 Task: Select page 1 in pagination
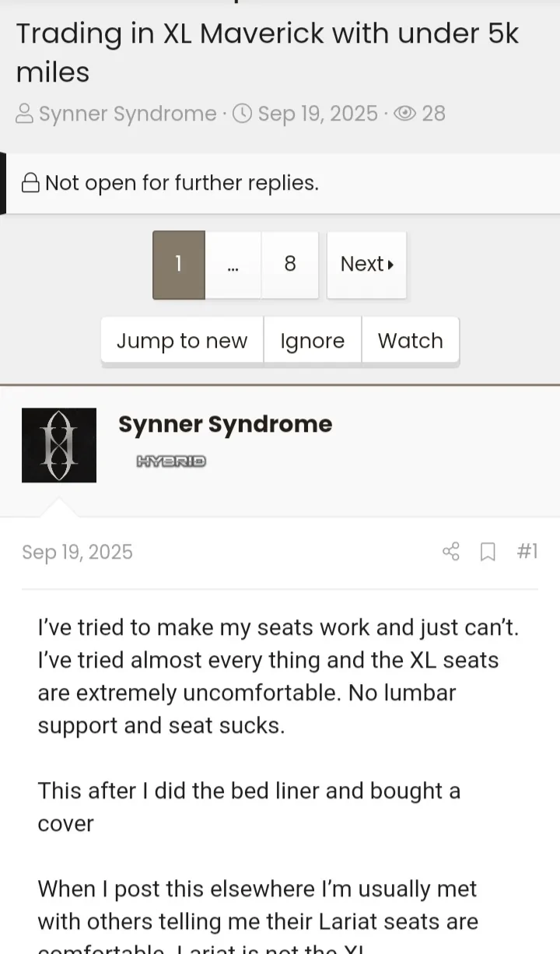click(179, 265)
